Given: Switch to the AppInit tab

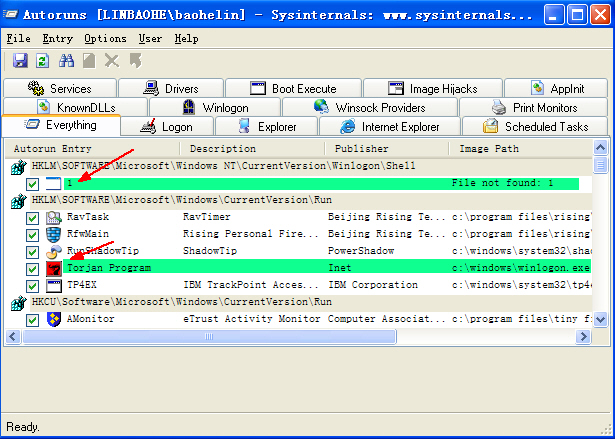Looking at the screenshot, I should [x=556, y=88].
